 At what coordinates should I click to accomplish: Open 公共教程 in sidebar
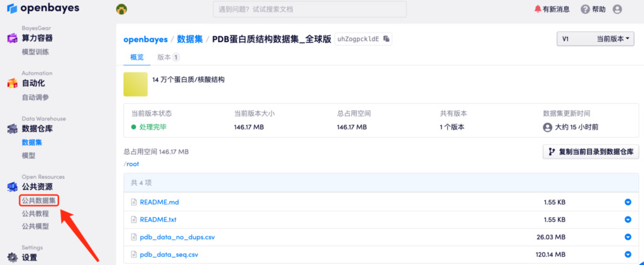click(35, 213)
